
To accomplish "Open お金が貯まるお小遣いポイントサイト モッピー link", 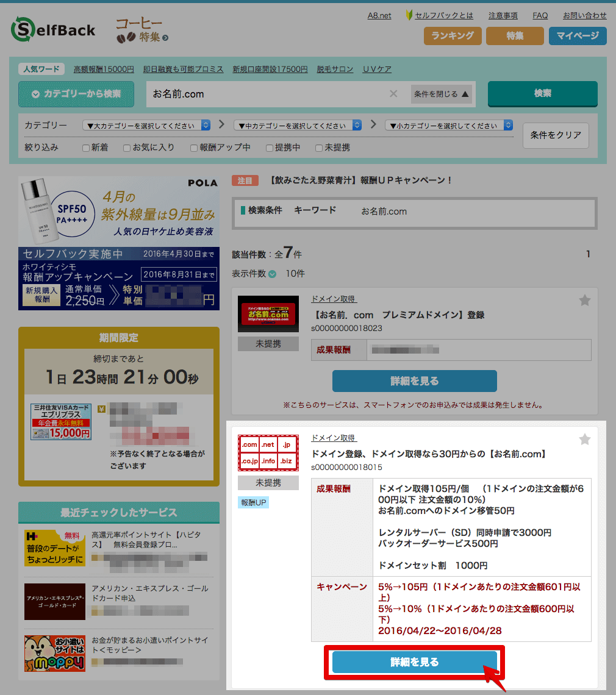I will pos(150,645).
